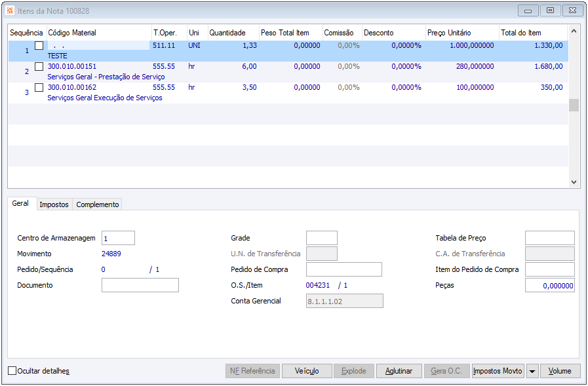Minimize the Itens da Nota window

coord(528,11)
